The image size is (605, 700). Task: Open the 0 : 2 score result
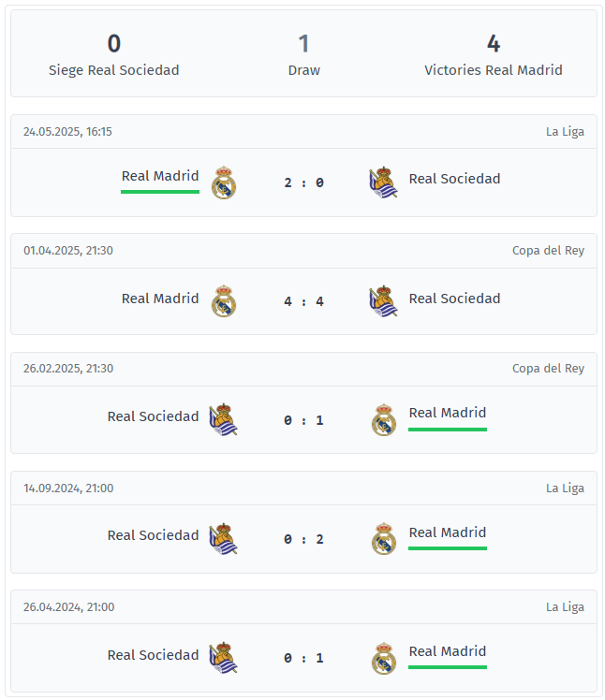pos(303,539)
